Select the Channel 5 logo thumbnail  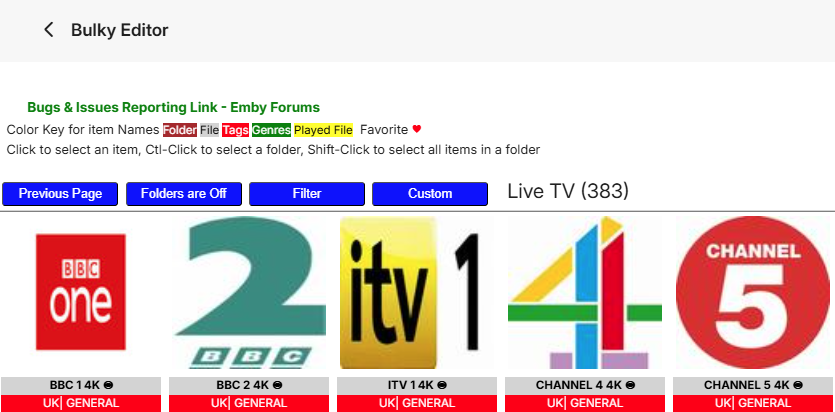tap(753, 292)
